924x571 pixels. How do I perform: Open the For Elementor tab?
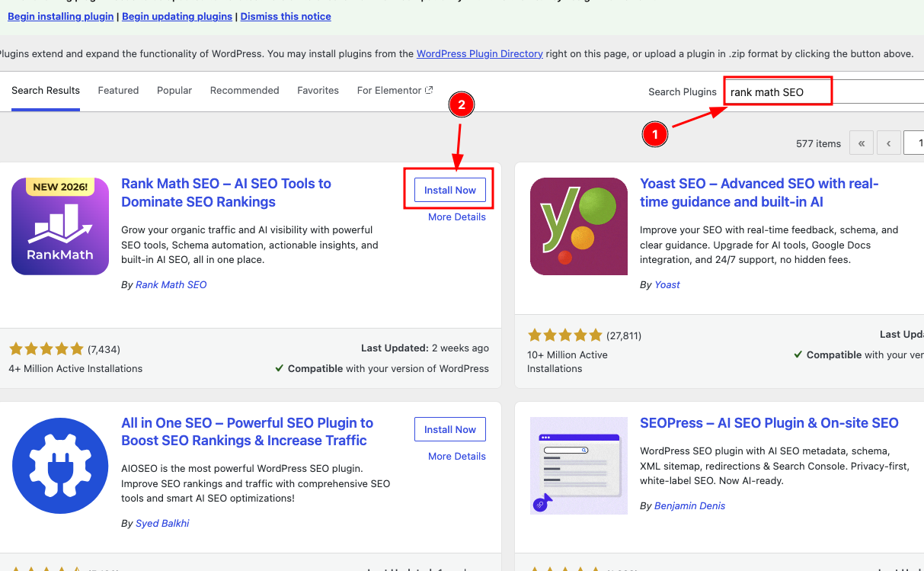(x=395, y=90)
